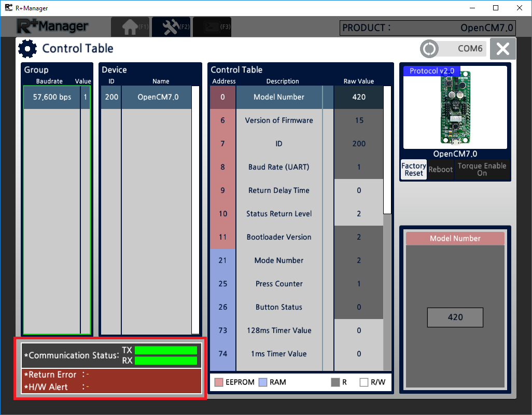
Task: Close the Control Table panel with X
Action: (502, 49)
